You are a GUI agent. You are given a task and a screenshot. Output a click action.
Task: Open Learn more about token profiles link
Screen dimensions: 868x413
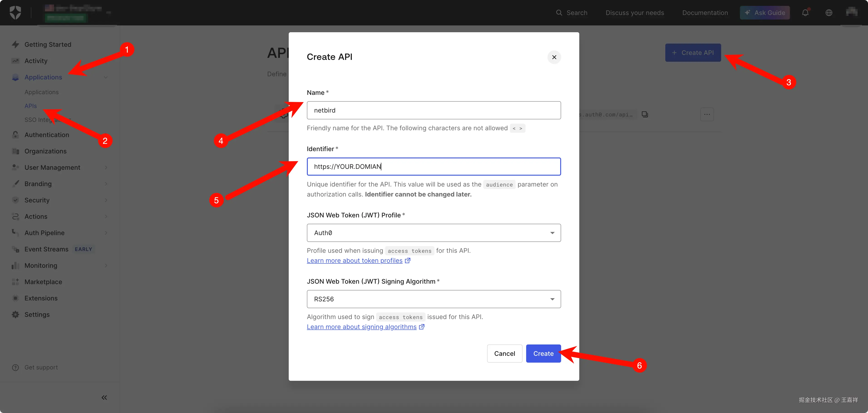pos(355,261)
